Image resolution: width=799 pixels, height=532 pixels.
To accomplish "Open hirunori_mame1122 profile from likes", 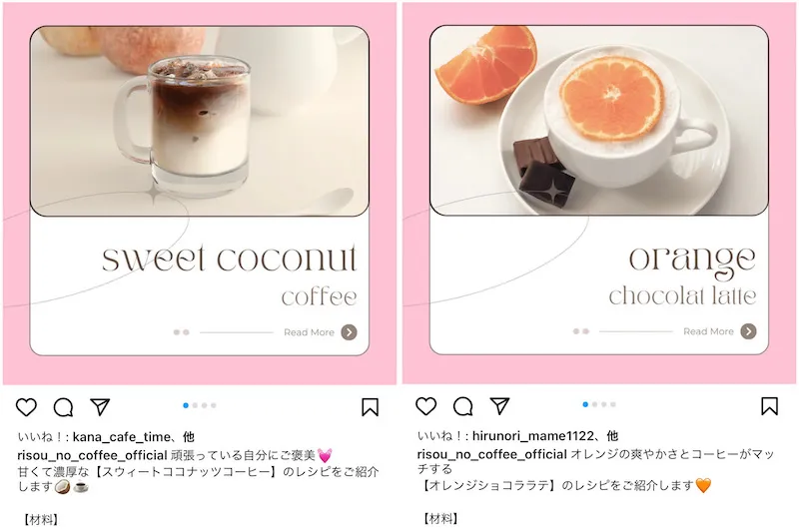I will point(533,436).
